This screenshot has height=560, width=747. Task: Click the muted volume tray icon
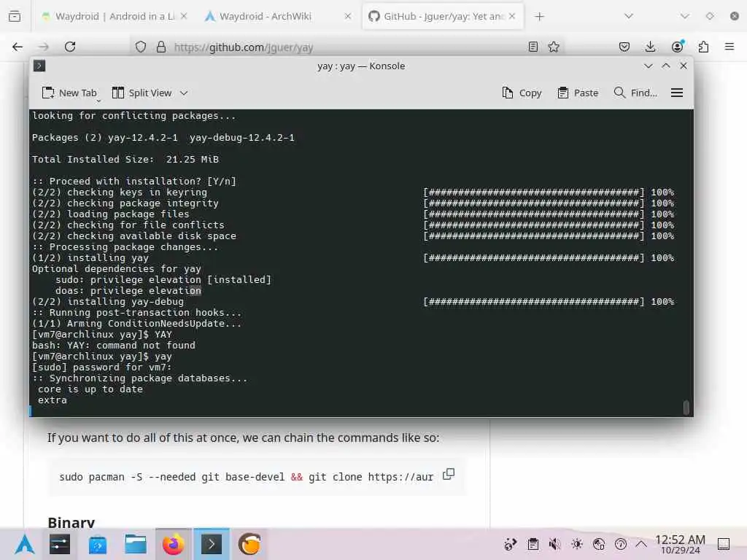554,544
